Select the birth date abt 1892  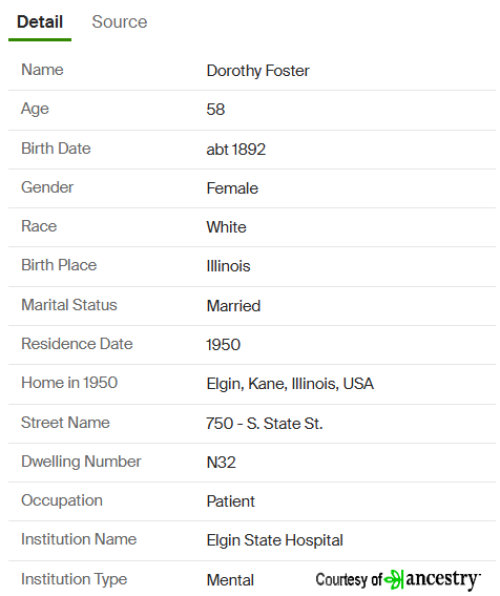[x=236, y=149]
